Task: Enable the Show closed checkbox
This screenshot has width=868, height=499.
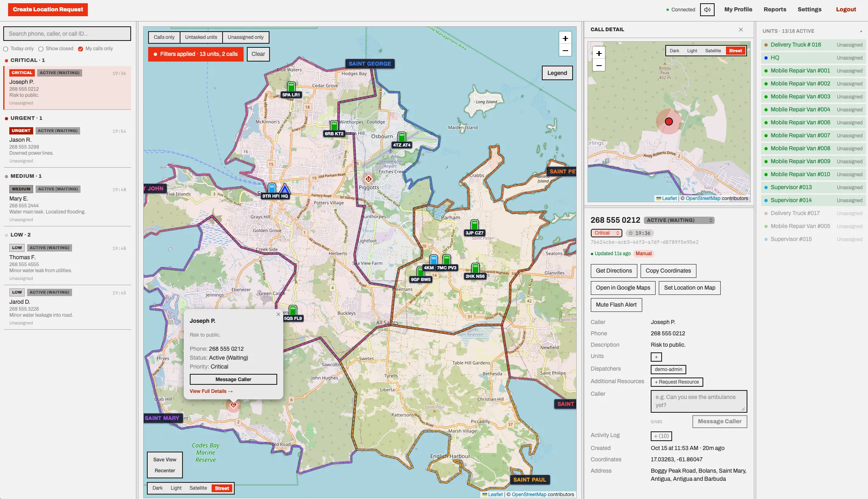Action: [x=41, y=49]
